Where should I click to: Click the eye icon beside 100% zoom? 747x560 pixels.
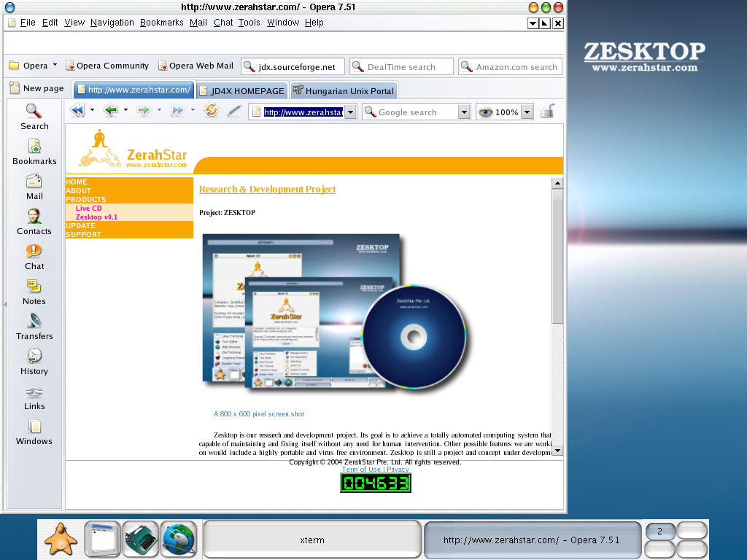485,112
